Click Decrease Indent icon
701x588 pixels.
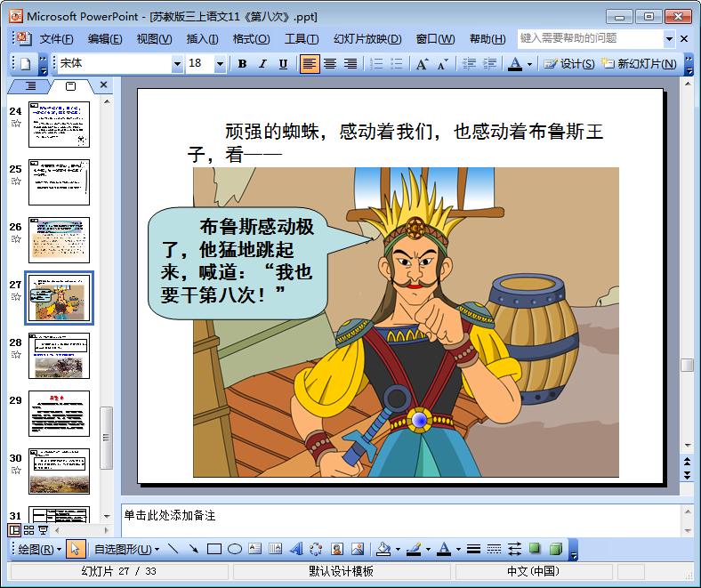[469, 64]
